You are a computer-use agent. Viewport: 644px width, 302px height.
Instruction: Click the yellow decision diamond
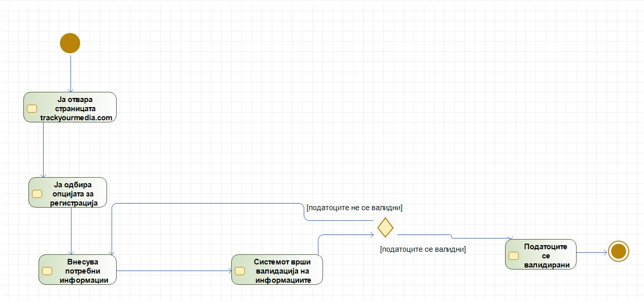(x=385, y=227)
